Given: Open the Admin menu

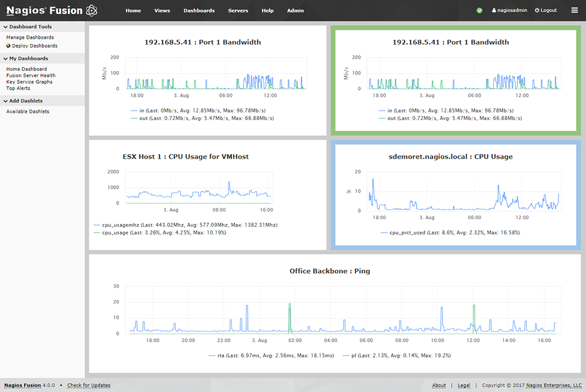Looking at the screenshot, I should click(295, 11).
